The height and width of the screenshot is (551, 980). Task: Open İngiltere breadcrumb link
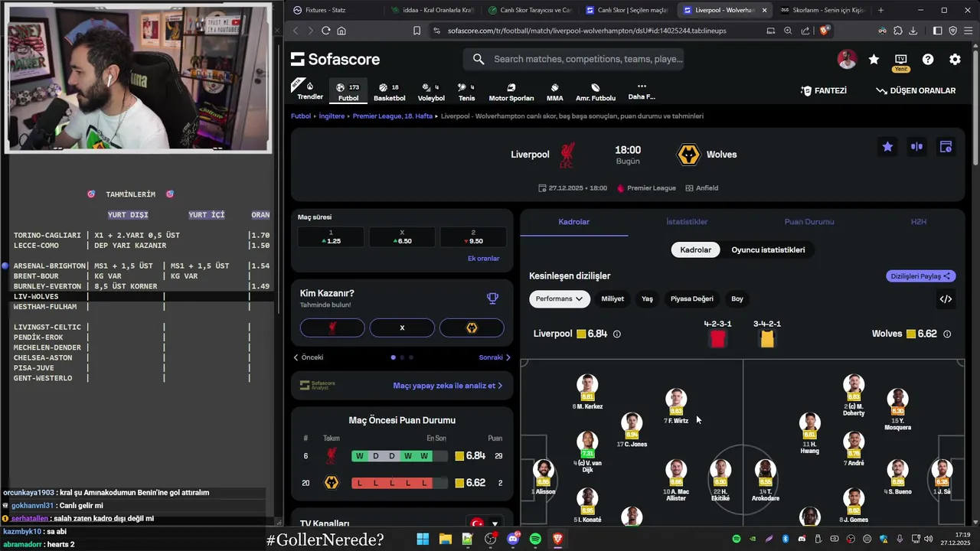coord(332,116)
